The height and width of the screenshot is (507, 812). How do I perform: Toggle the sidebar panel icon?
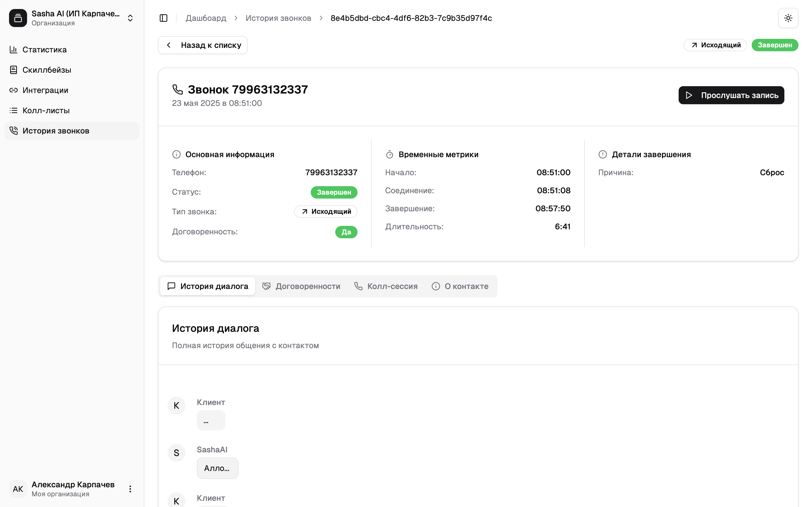pyautogui.click(x=164, y=18)
